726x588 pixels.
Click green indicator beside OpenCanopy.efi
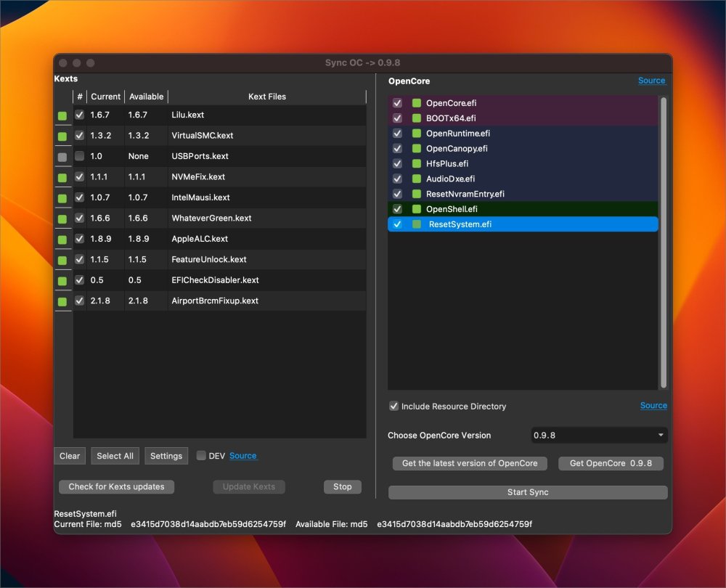point(417,149)
